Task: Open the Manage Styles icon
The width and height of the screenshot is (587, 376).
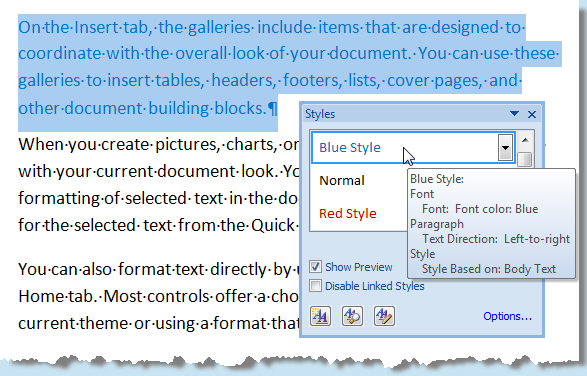Action: click(x=384, y=316)
